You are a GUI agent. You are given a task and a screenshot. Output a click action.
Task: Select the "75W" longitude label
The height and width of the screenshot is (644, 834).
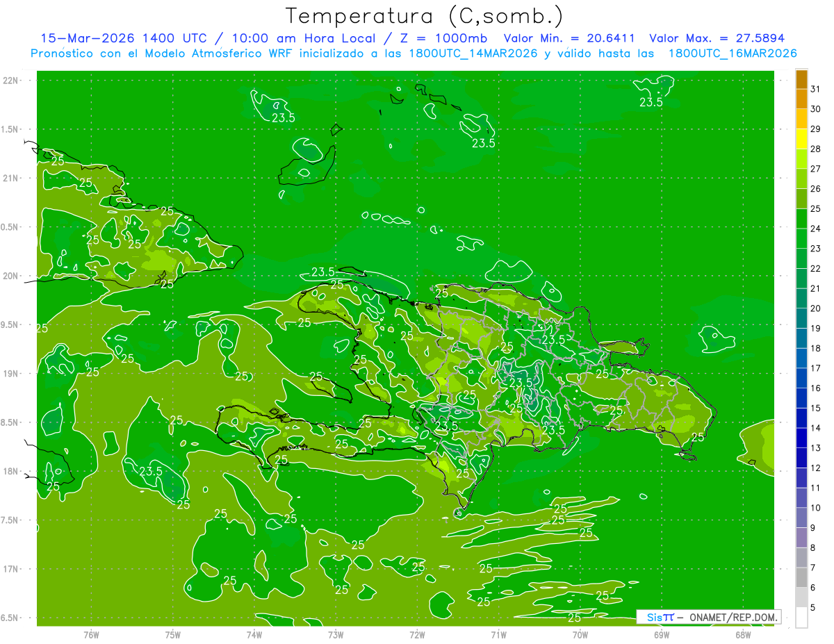[173, 634]
